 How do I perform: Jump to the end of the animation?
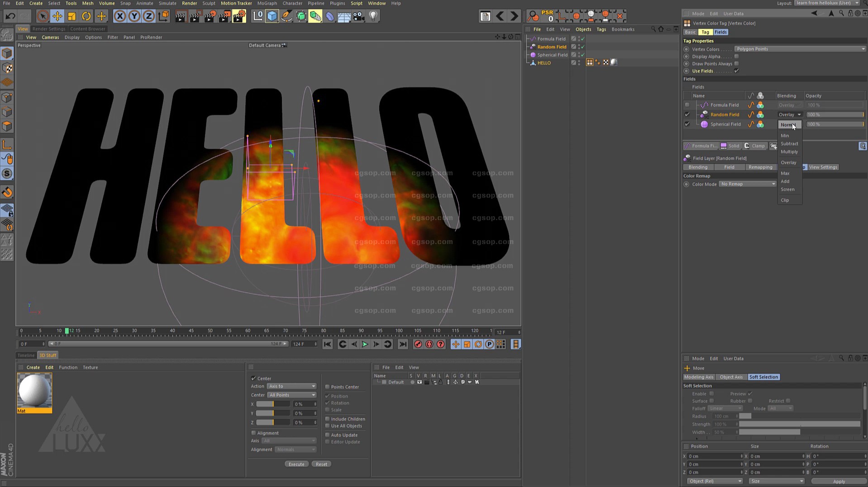[402, 345]
